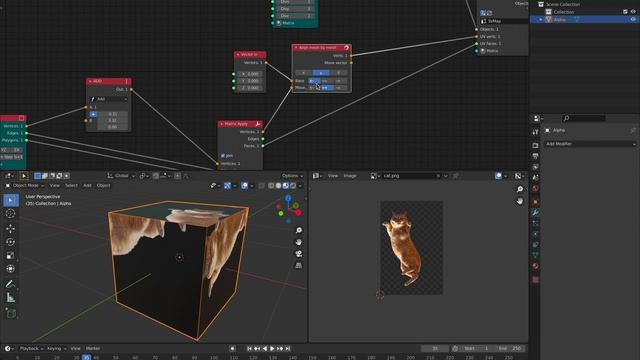Click the pan hand icon in 3D viewport
This screenshot has width=640, height=360.
(x=299, y=242)
